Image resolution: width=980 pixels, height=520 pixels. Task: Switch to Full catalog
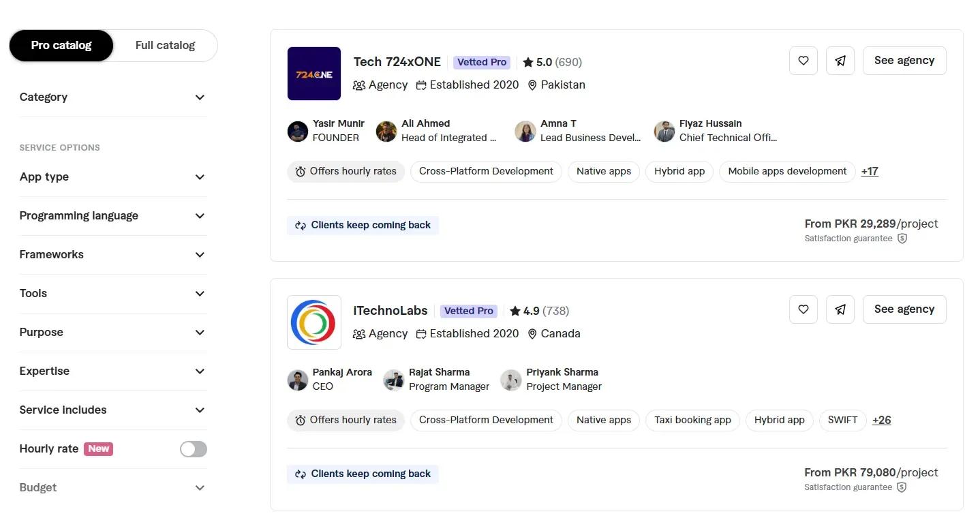click(165, 46)
